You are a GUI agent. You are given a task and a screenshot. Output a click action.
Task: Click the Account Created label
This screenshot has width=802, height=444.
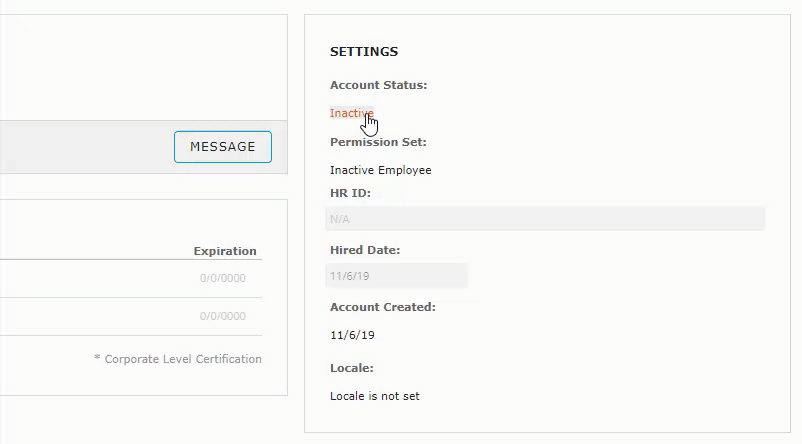[382, 307]
